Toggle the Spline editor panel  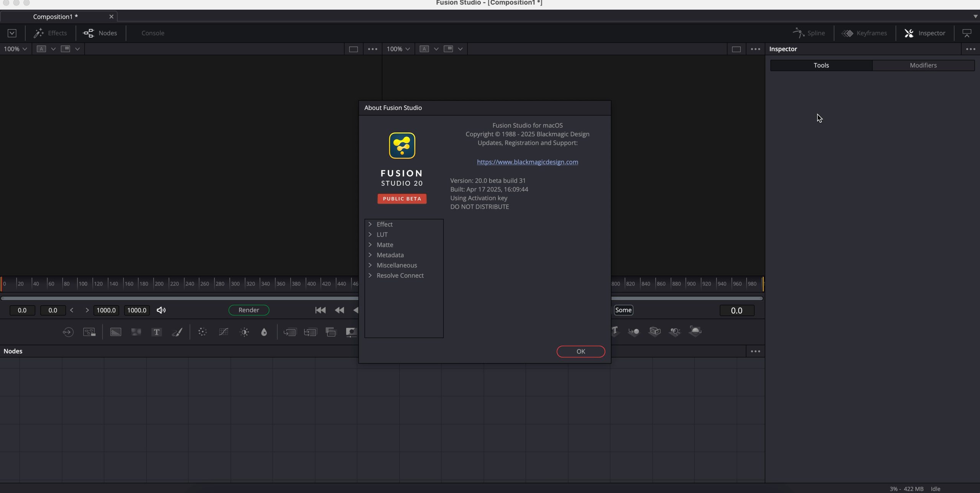[x=809, y=33]
